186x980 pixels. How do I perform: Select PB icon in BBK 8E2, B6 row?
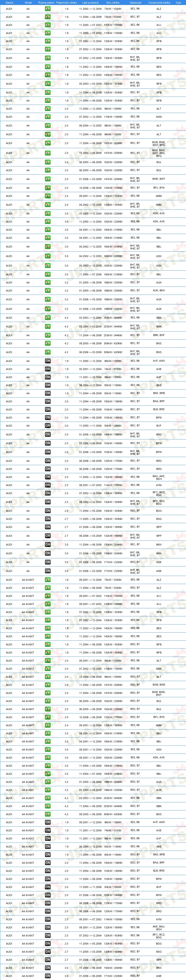(x=48, y=318)
